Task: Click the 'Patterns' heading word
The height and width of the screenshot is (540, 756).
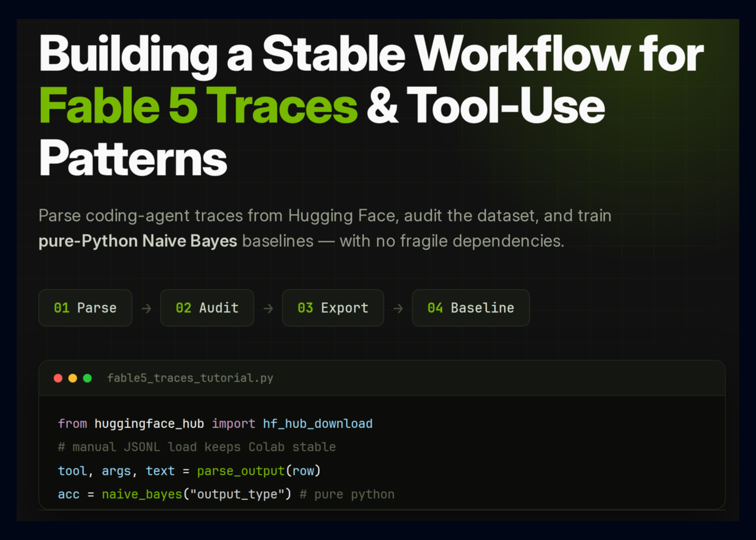Action: [133, 158]
